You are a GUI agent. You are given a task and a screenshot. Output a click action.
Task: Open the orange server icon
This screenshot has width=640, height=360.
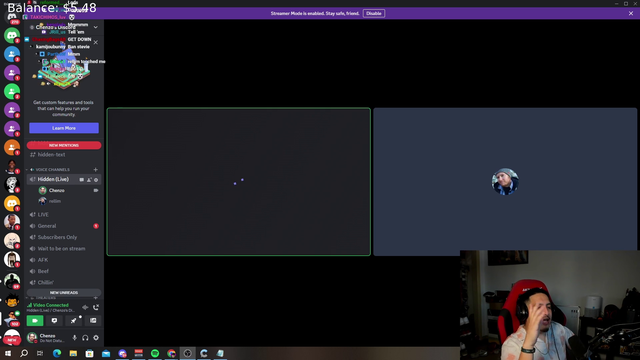pyautogui.click(x=12, y=147)
